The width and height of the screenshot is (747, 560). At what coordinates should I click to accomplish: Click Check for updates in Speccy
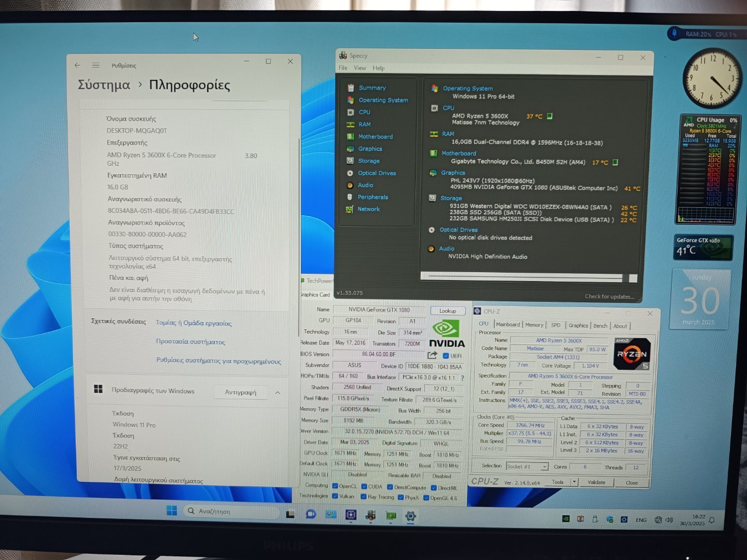tap(609, 297)
